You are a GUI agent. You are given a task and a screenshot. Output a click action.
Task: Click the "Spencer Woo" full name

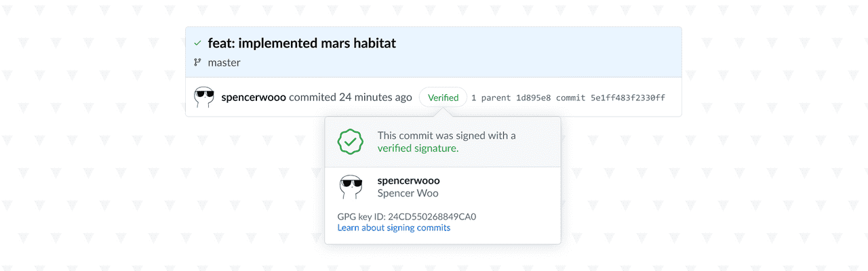tap(408, 193)
